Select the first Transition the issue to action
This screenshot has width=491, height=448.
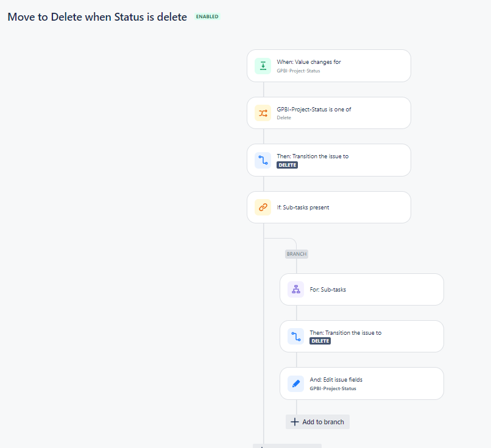(x=329, y=160)
